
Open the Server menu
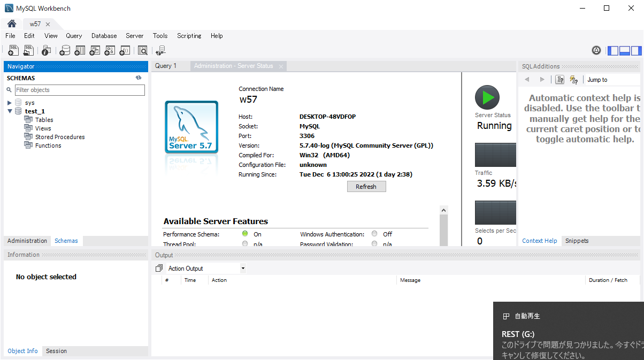point(135,36)
